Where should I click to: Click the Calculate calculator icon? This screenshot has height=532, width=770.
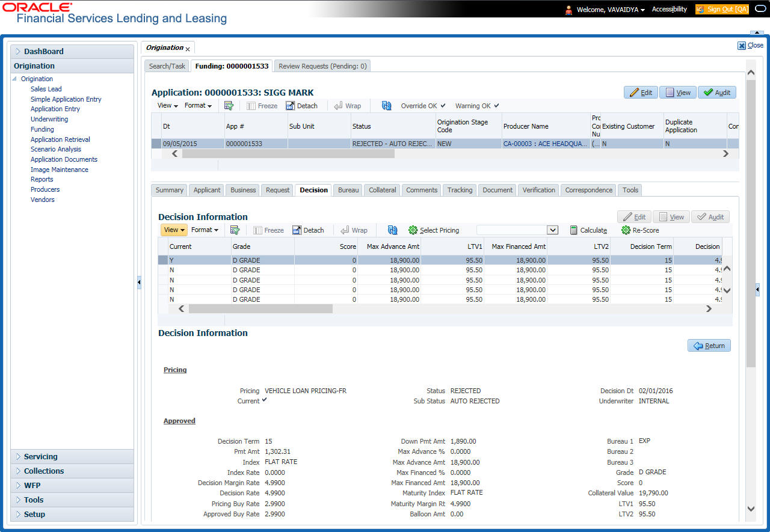pos(573,230)
